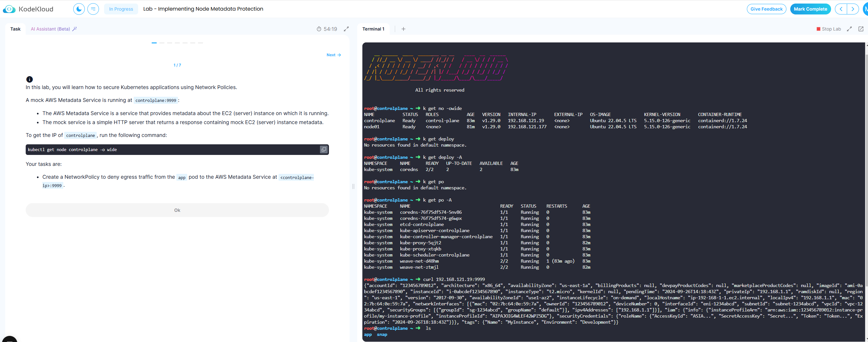Click the KodeKloud logo
The image size is (868, 342).
[x=28, y=9]
